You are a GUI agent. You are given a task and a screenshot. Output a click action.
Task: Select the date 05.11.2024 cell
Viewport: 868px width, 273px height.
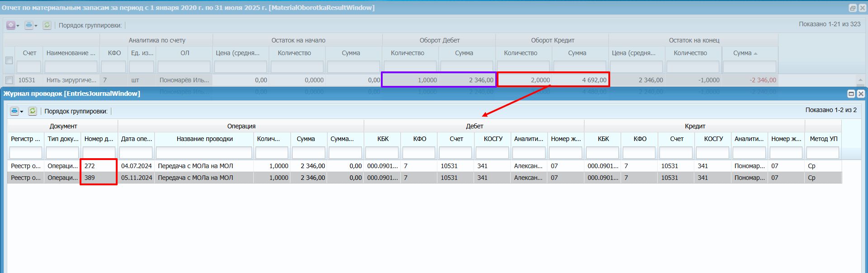tap(137, 178)
